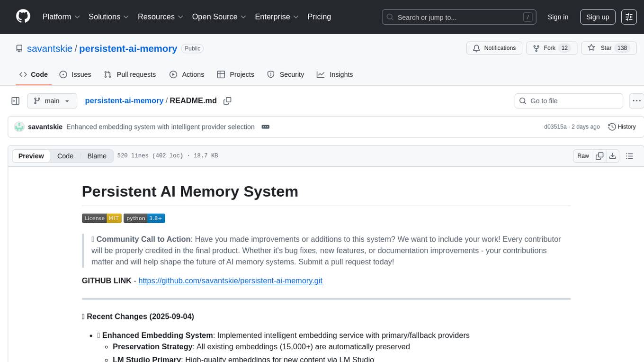Open the savantskie owner link
Screen dimensions: 644x362
(50, 48)
